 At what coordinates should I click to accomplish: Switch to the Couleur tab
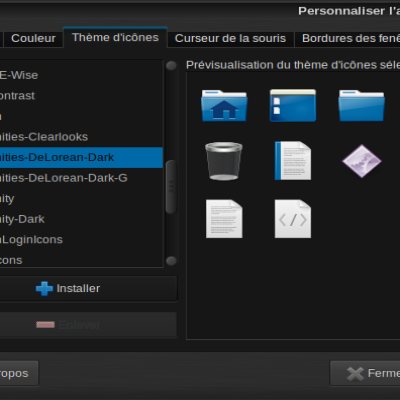[33, 38]
